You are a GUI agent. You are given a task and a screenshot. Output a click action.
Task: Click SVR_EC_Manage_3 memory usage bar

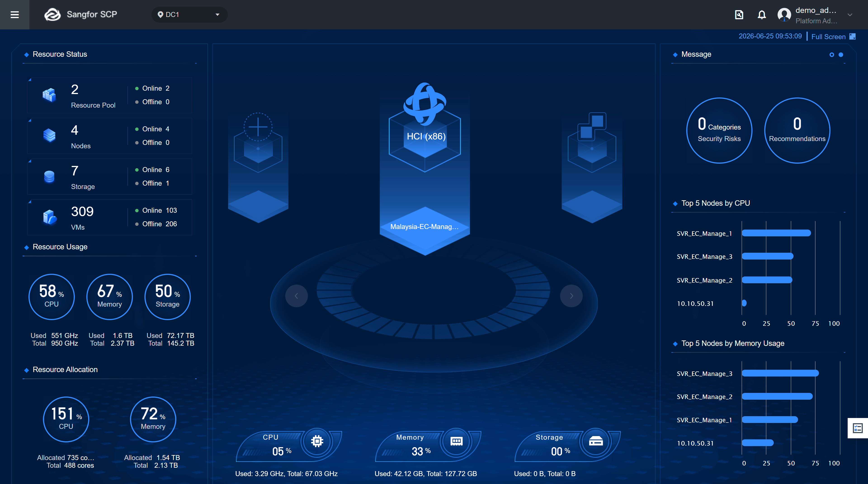(780, 373)
